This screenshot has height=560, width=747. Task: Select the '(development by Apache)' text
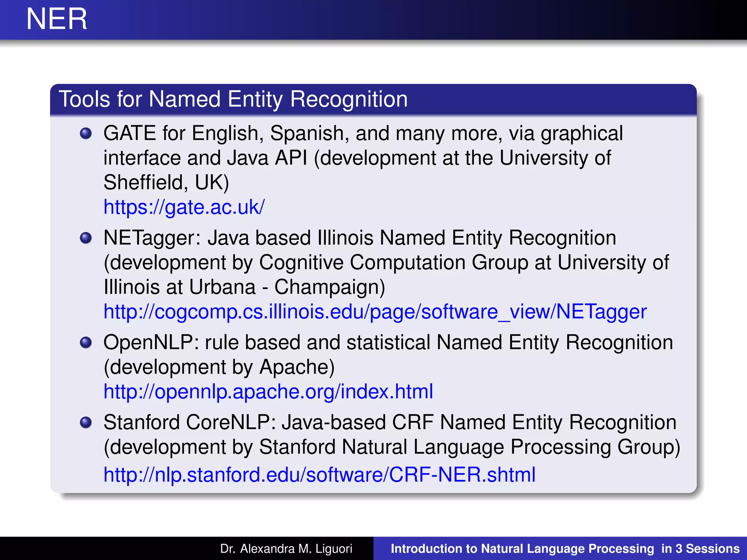219,367
